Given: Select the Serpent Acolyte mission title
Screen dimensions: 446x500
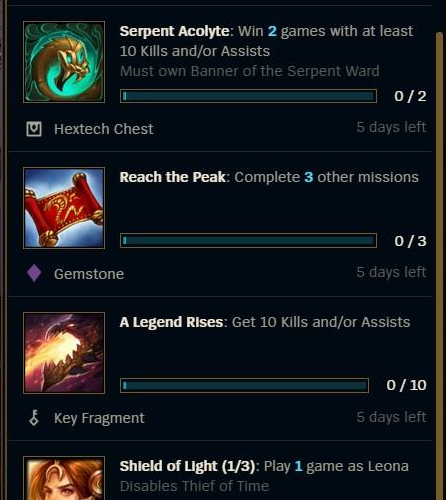Looking at the screenshot, I should (174, 31).
